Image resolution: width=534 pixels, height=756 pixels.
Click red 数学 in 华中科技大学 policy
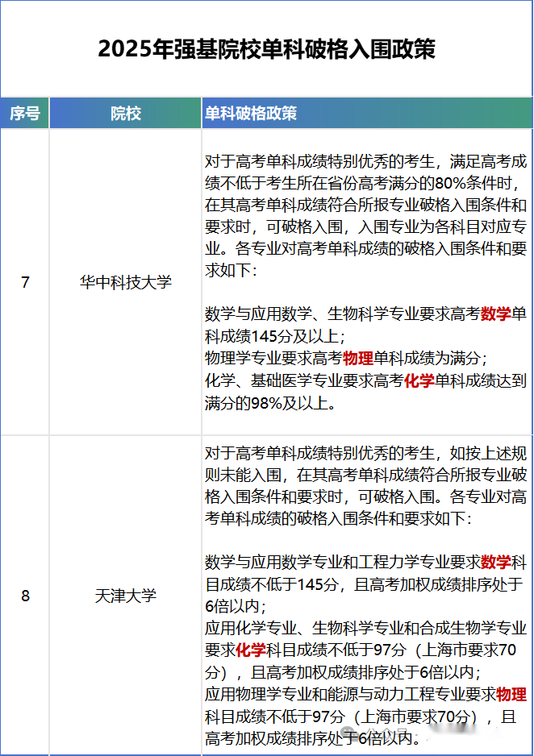click(495, 314)
